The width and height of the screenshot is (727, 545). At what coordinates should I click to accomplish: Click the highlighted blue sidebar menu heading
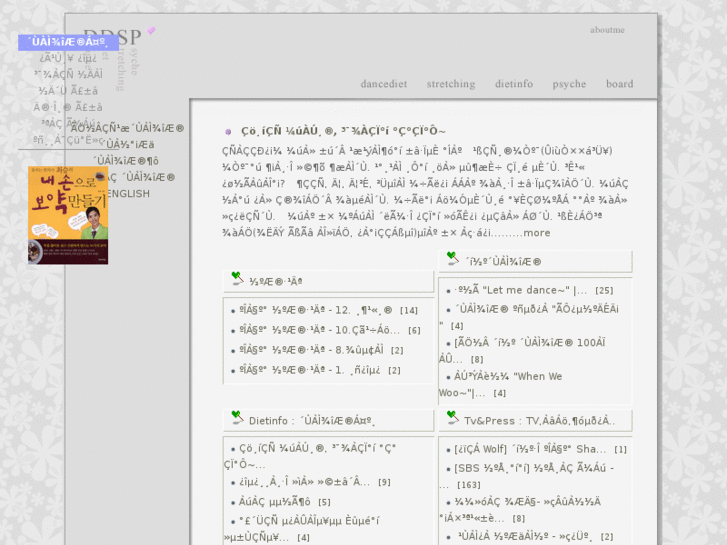click(x=69, y=43)
